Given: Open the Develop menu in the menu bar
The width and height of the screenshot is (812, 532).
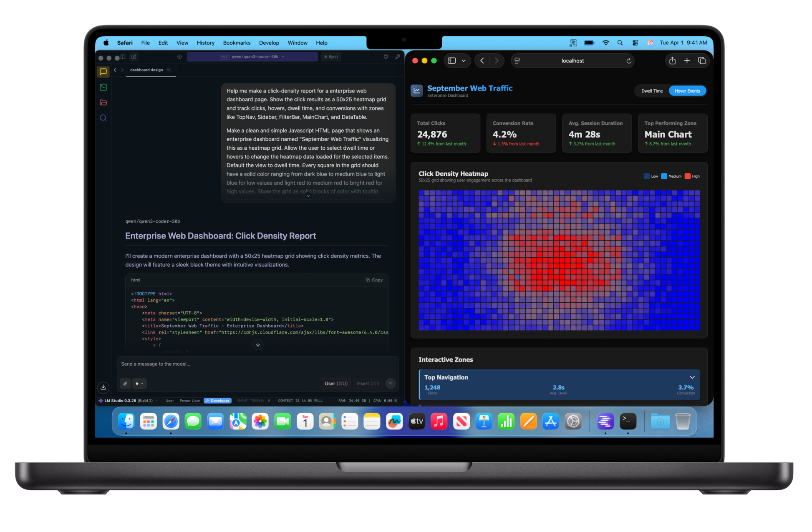Looking at the screenshot, I should (x=269, y=43).
